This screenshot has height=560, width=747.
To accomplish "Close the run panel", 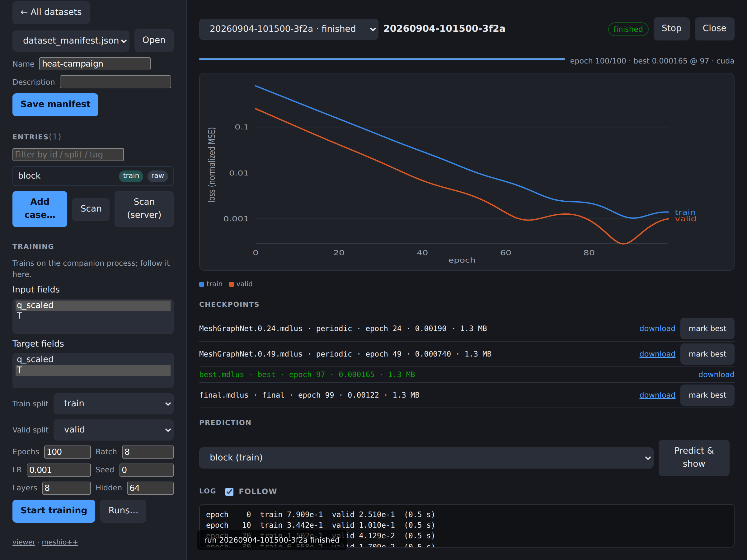I will click(714, 29).
